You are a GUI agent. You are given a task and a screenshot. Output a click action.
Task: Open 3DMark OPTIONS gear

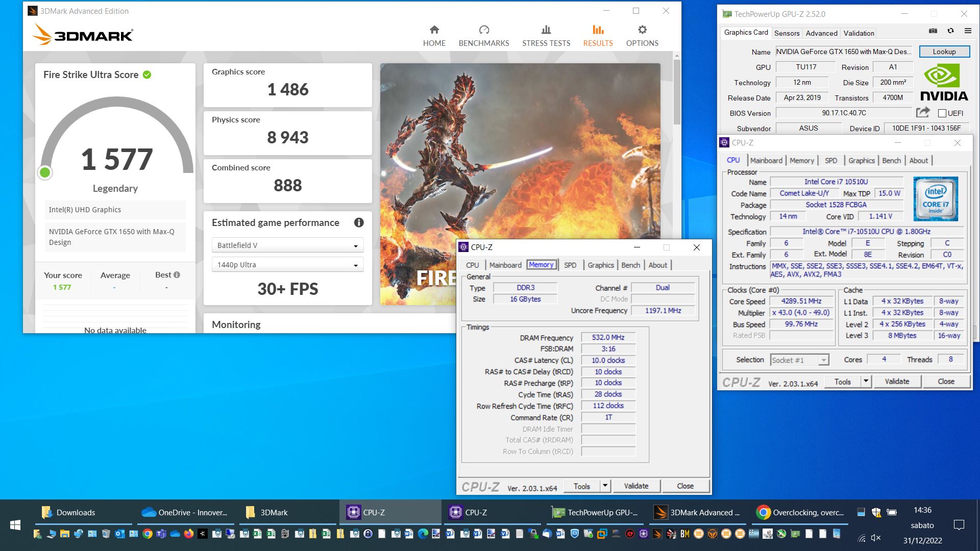click(642, 36)
